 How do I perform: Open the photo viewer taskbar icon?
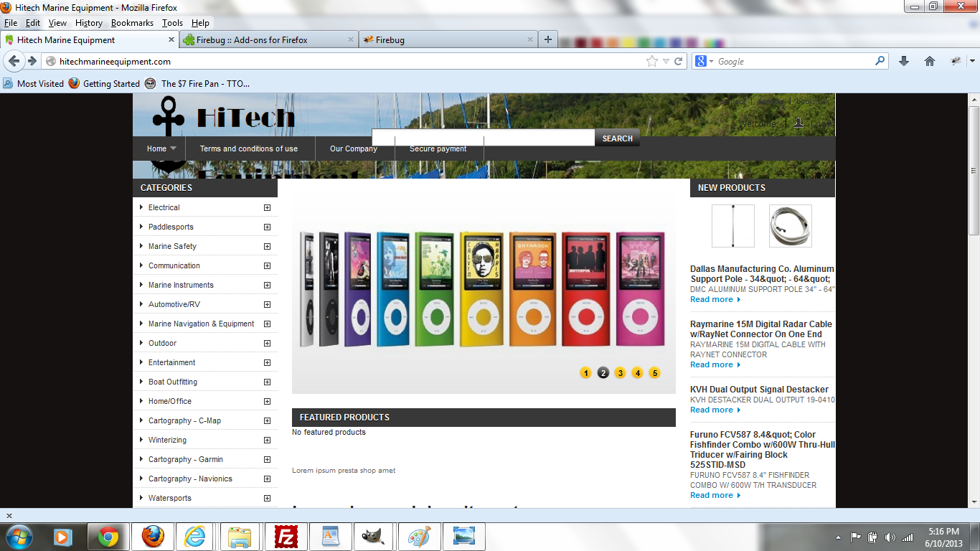tap(464, 536)
